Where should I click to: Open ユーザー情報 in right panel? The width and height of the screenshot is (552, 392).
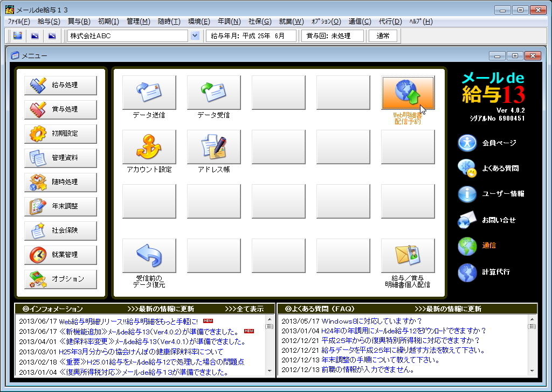coord(491,194)
